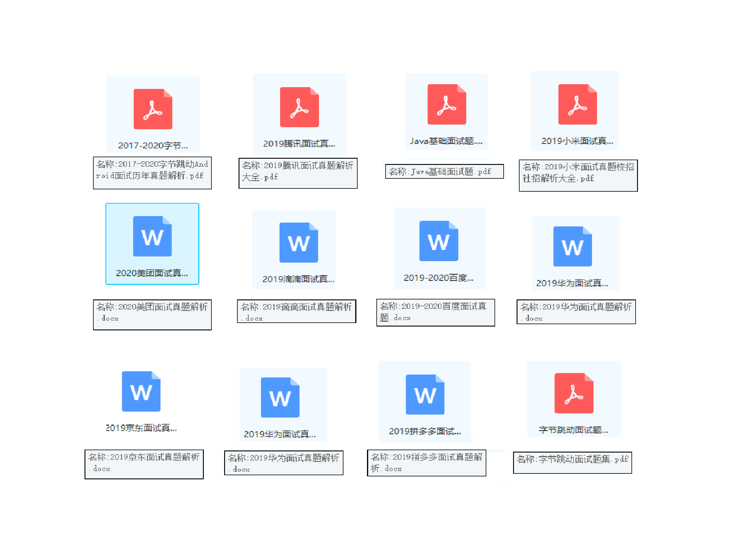
Task: Click the 2019京东面试真题解析.docx name box
Action: (x=144, y=464)
